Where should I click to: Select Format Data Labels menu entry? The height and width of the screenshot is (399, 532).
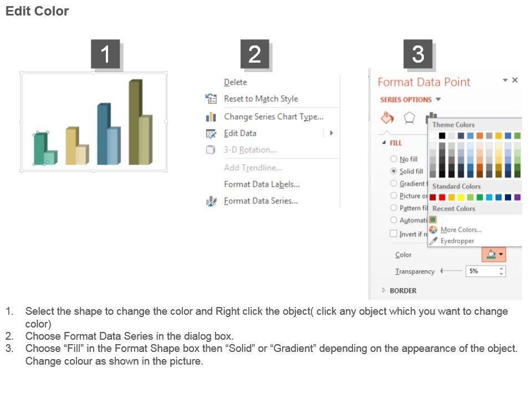262,184
